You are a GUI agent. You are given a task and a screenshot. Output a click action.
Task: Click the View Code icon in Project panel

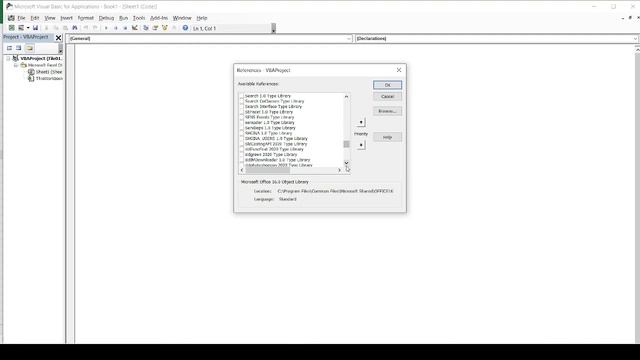[x=9, y=48]
